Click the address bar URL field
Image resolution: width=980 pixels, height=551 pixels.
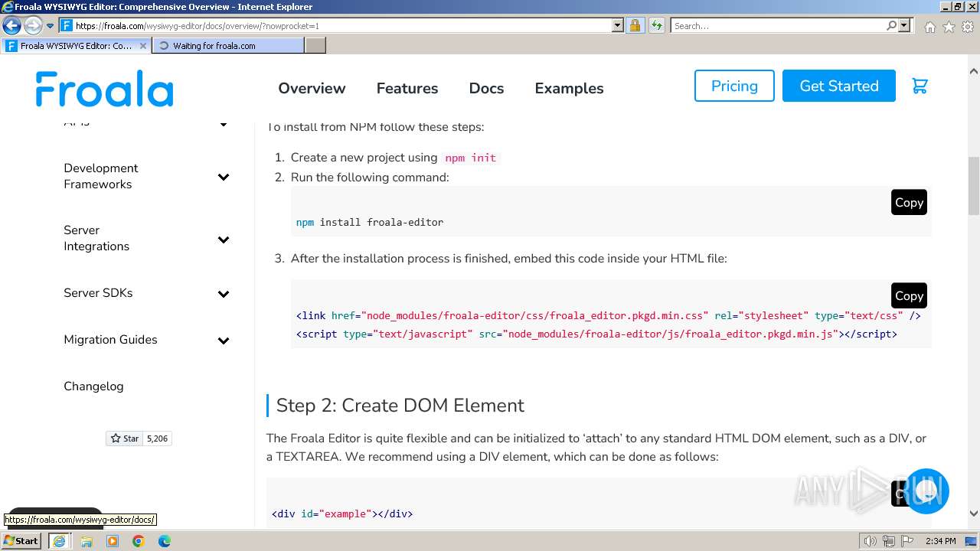click(x=342, y=25)
